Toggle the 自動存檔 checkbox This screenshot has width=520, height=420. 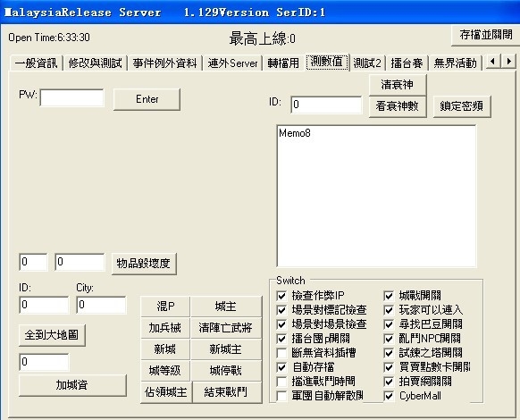[281, 367]
